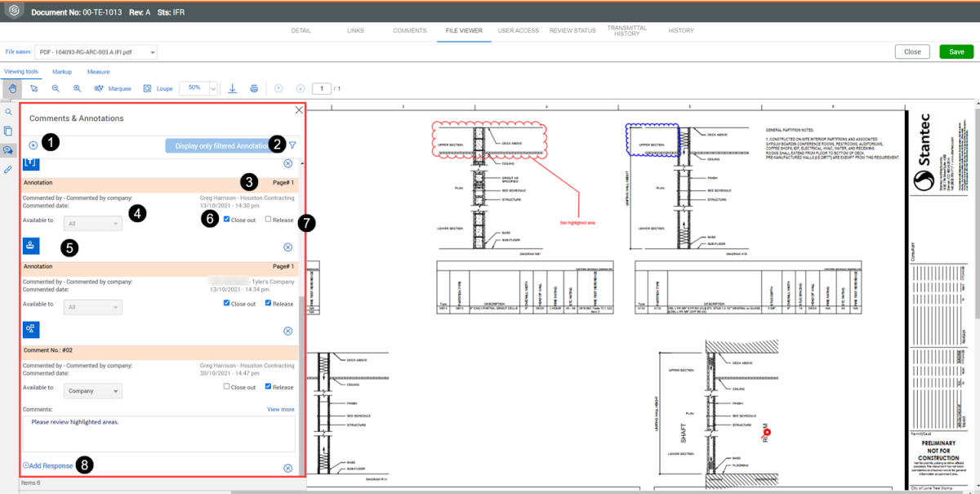Uncheck Close out on Greg Harrison's annotation

227,220
